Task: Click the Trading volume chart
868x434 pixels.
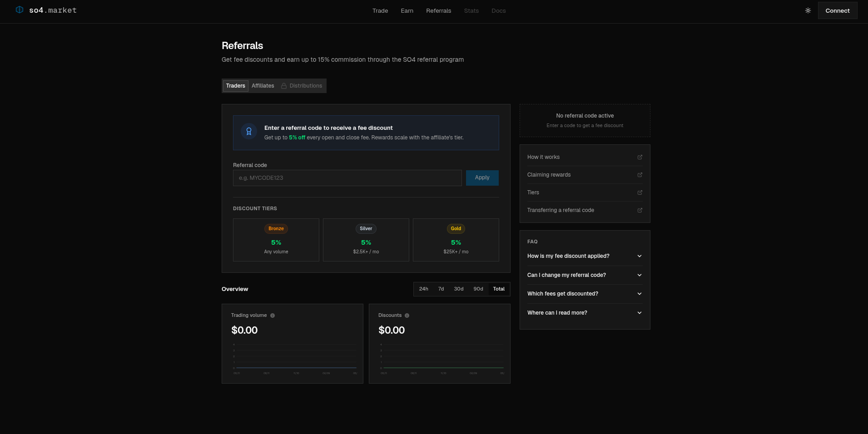Action: [295, 359]
